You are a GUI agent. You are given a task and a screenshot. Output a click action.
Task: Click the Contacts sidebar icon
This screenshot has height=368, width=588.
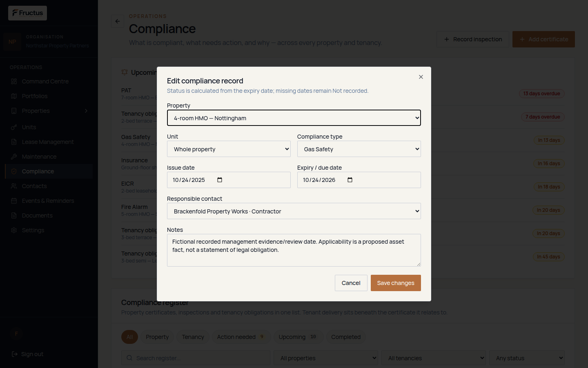[x=14, y=186]
